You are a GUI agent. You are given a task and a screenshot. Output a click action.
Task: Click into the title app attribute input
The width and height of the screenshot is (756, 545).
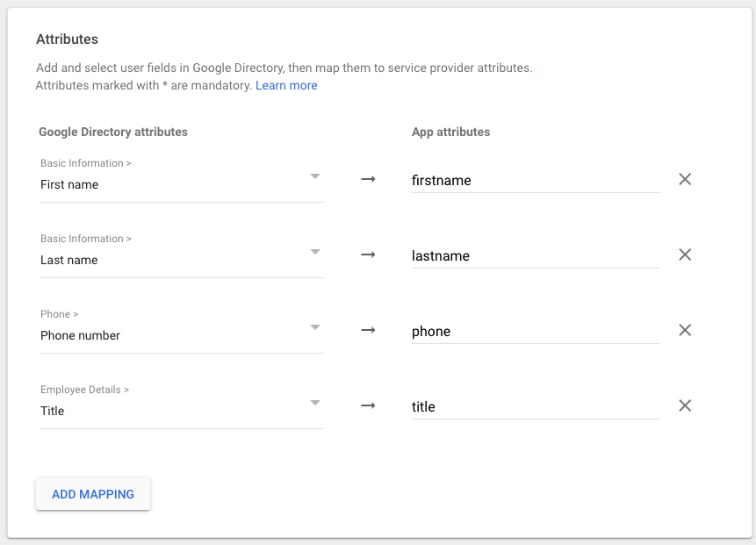click(x=535, y=406)
